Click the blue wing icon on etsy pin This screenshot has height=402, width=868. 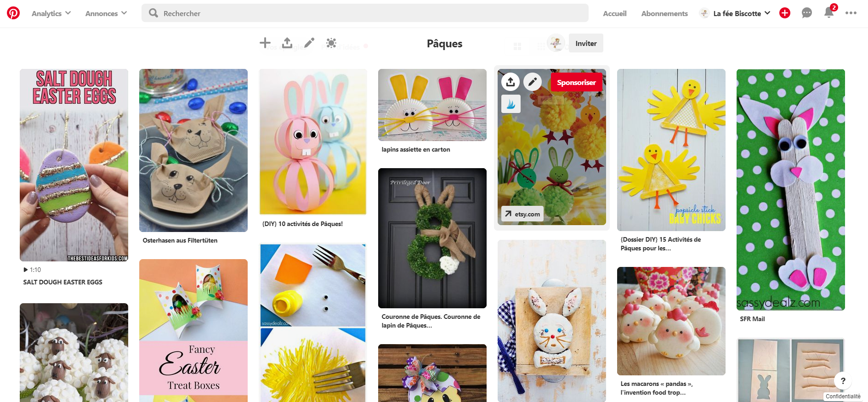pyautogui.click(x=511, y=104)
